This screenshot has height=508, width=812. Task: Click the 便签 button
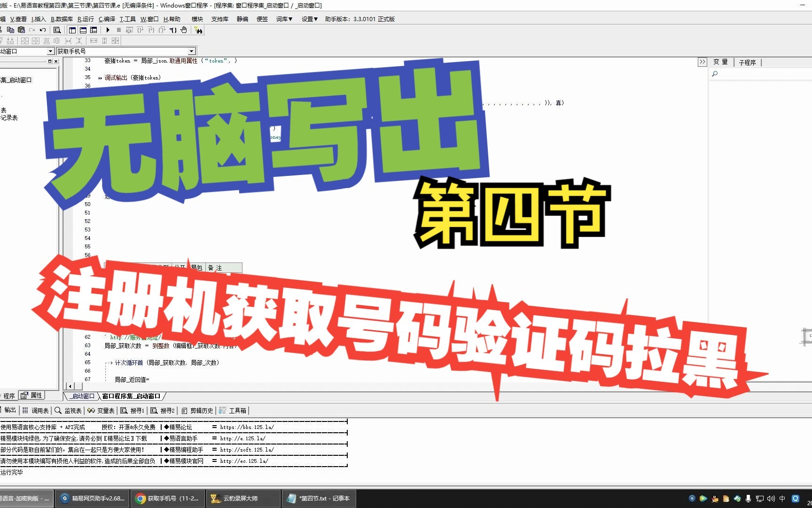[x=262, y=19]
